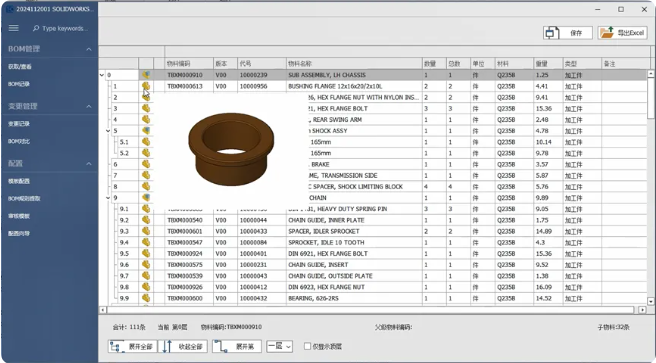The width and height of the screenshot is (656, 363).
Task: Select the BEARING, 626-2RS cell
Action: point(354,298)
